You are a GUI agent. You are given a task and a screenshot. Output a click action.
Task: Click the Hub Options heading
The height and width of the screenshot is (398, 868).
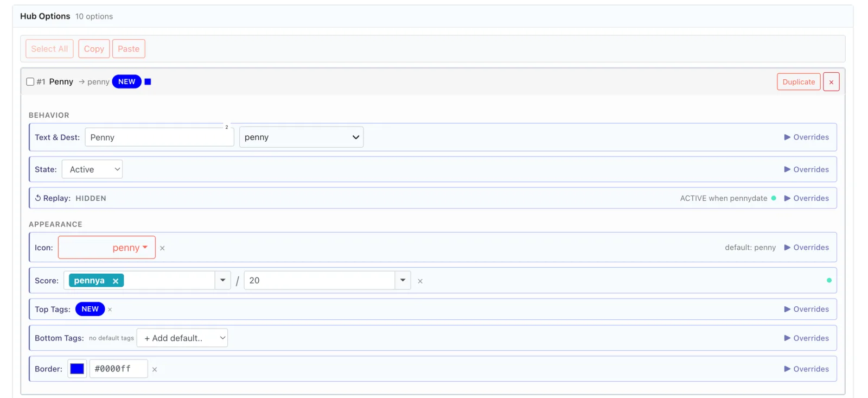pyautogui.click(x=45, y=16)
